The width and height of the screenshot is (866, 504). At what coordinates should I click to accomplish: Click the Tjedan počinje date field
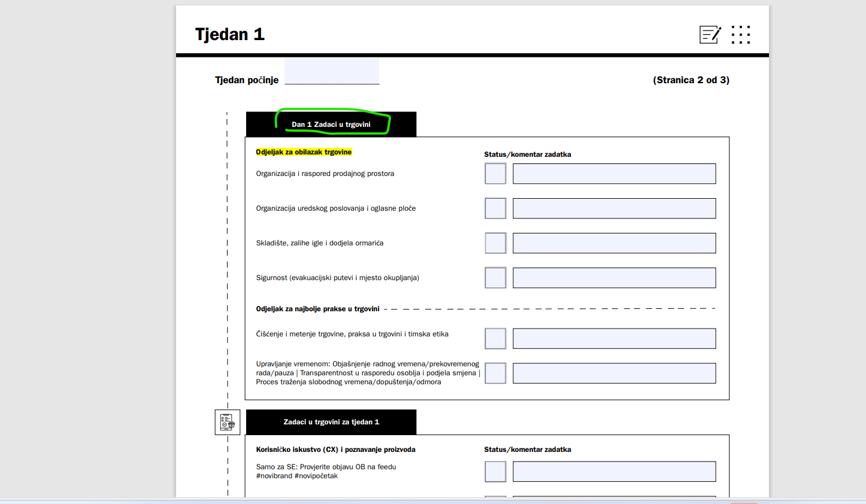[x=332, y=71]
